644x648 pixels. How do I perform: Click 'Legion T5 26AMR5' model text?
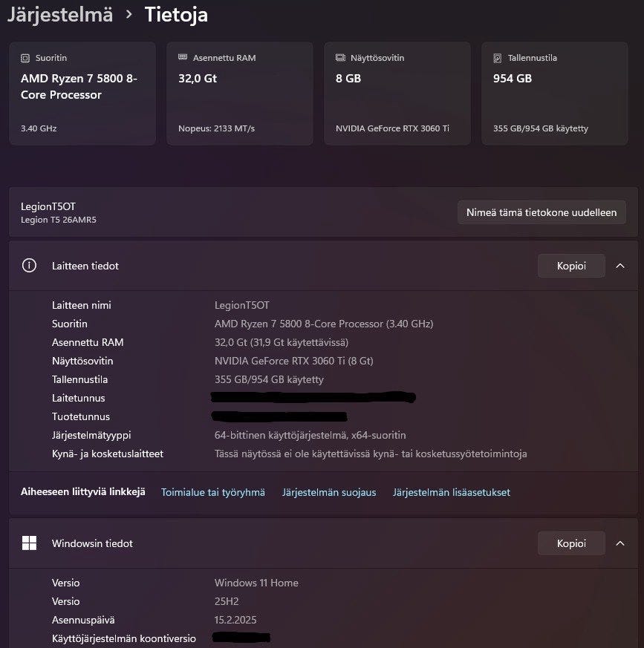(59, 220)
